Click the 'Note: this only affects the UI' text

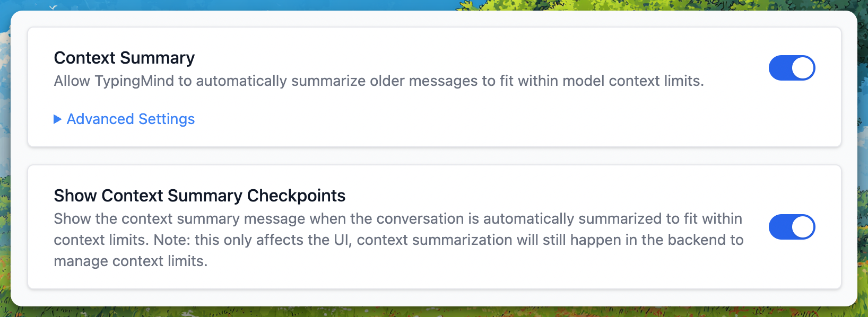[x=252, y=240]
